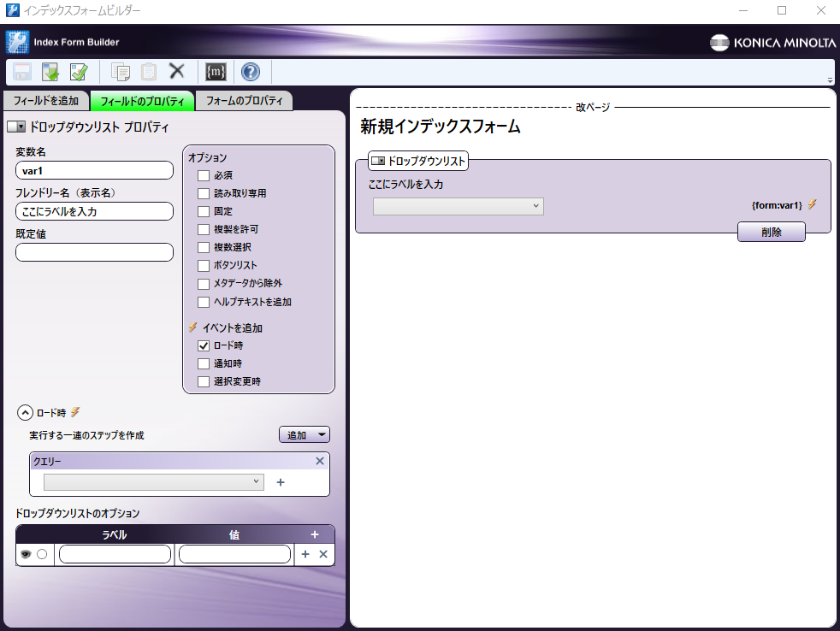Check the ボタンリスト option
840x631 pixels.
204,265
